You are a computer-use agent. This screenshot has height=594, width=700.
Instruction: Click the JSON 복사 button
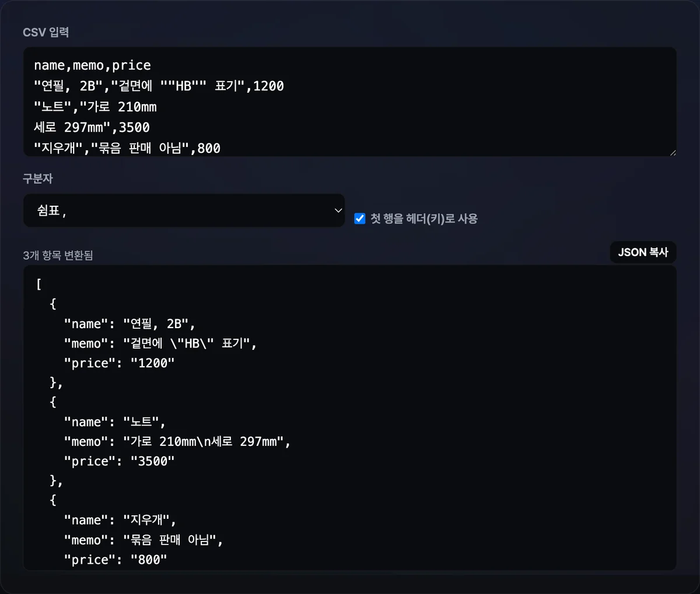point(643,252)
